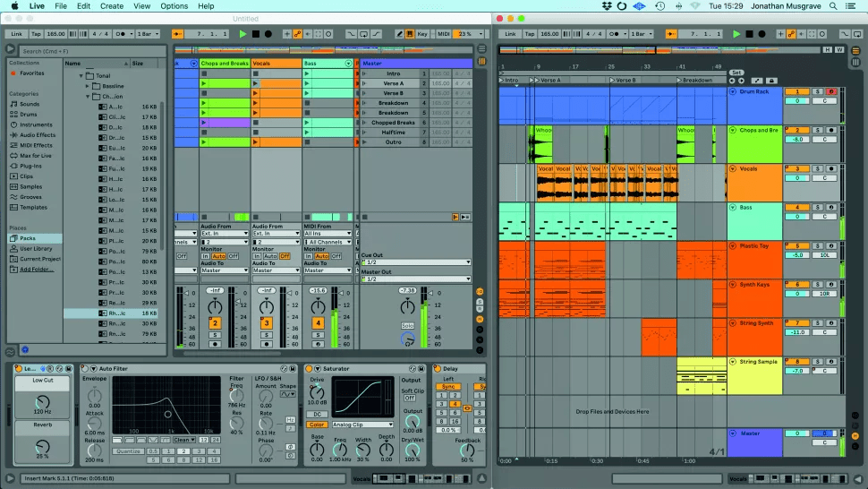868x489 pixels.
Task: Open the Master Out dropdown
Action: point(416,279)
